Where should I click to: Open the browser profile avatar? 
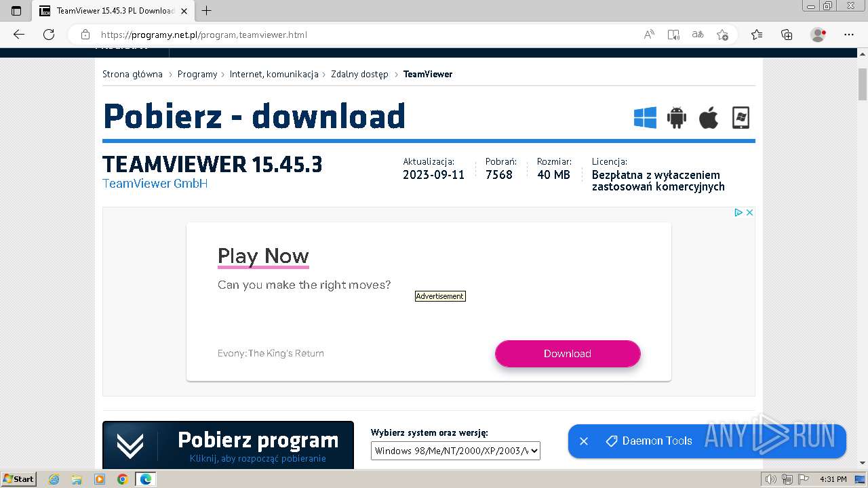click(x=818, y=35)
